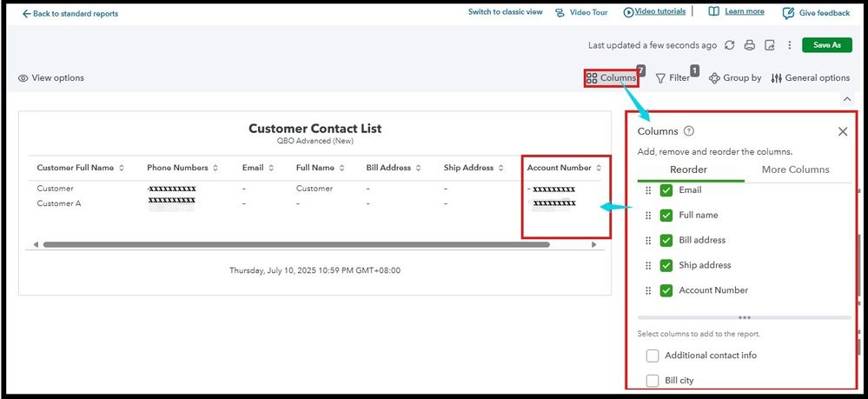Uncheck the Account Number column checkbox
The width and height of the screenshot is (868, 399).
(666, 290)
